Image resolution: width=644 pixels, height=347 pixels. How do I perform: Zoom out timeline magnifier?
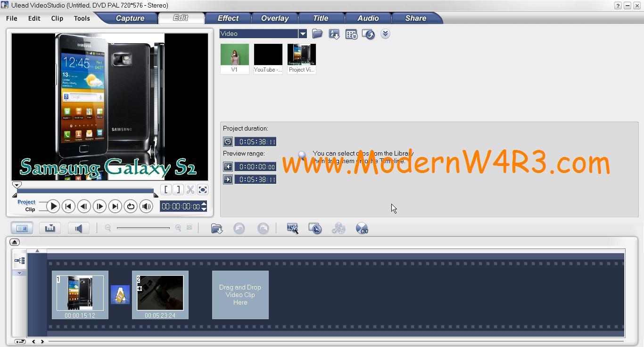pos(108,228)
